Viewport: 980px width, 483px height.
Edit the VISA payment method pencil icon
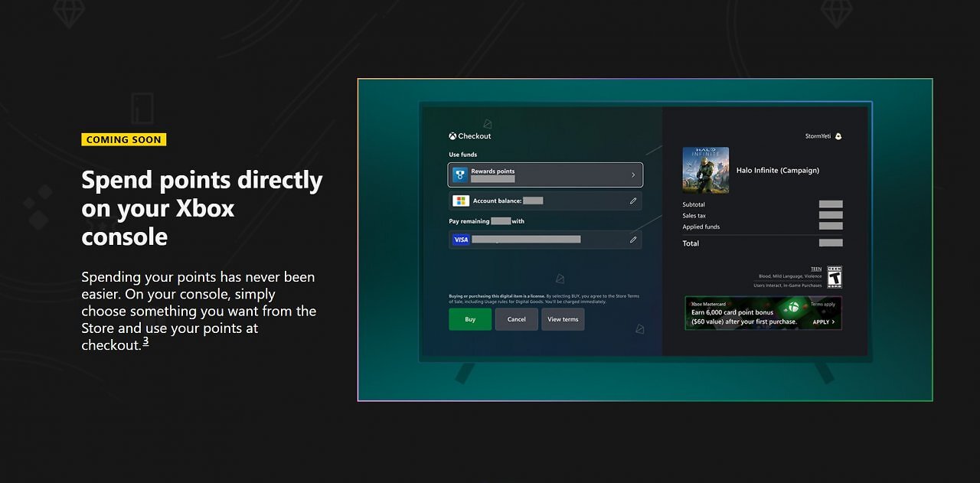coord(633,240)
